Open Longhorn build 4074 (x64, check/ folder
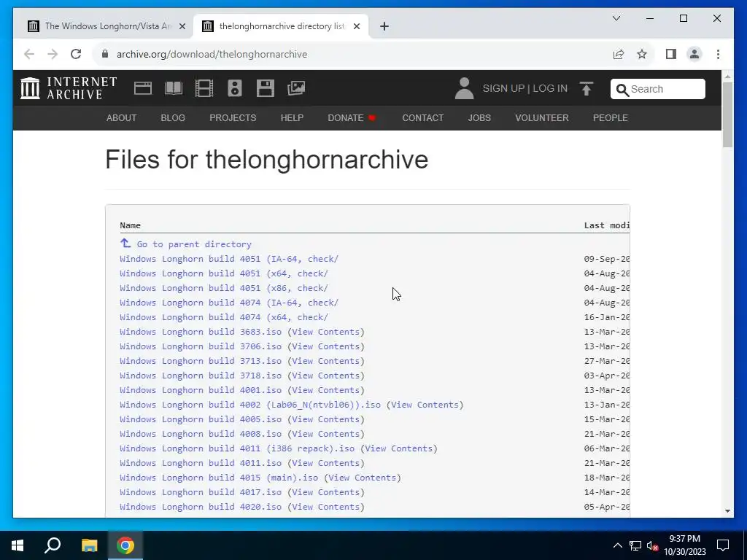Screen dimensions: 747x560 224,317
